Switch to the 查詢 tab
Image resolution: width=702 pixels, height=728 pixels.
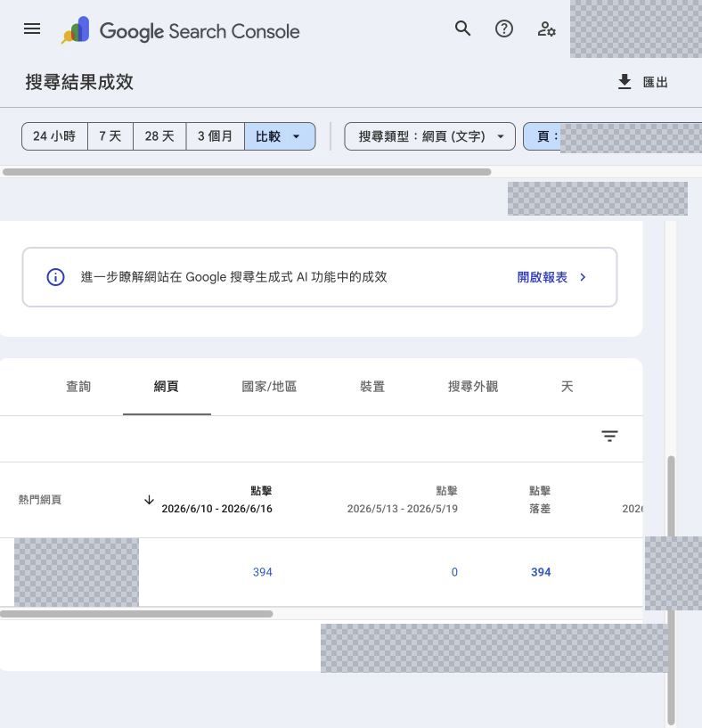point(78,387)
